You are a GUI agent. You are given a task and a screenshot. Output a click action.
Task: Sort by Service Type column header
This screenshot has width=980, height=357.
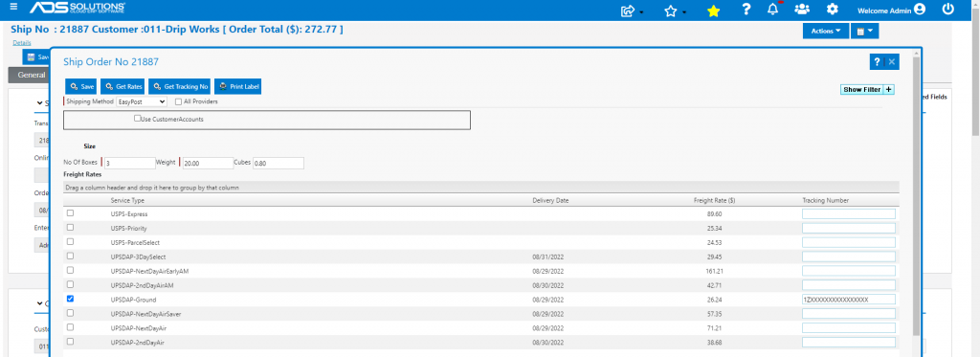[127, 200]
